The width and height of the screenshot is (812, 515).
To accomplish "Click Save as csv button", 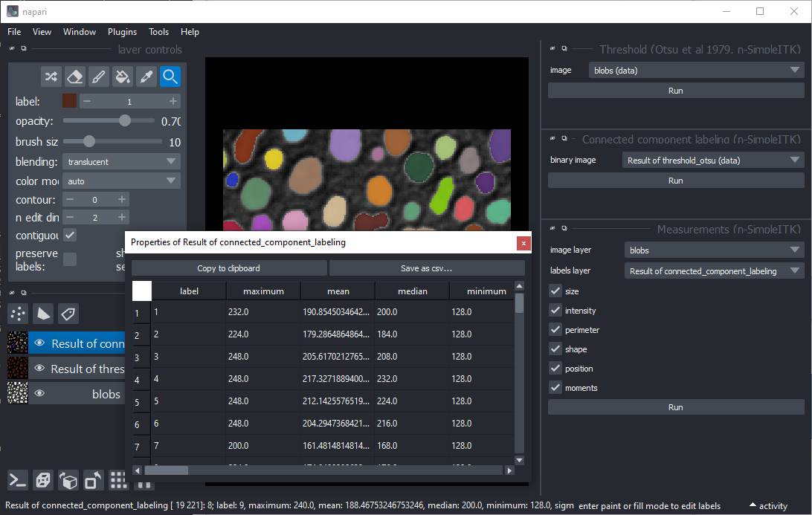I will point(427,268).
